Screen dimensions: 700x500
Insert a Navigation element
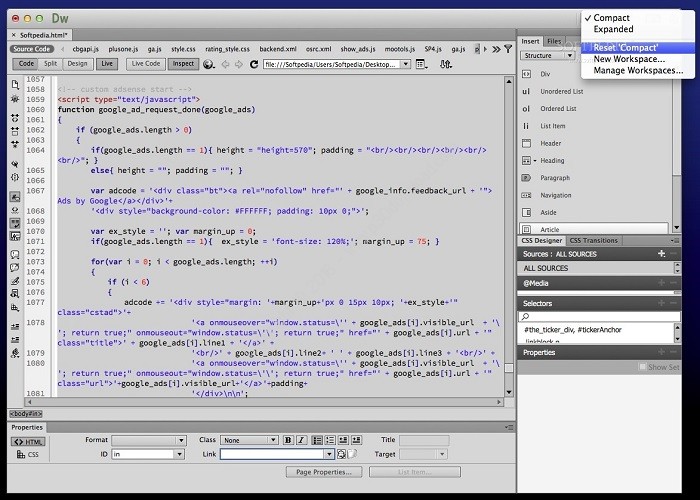tap(556, 195)
